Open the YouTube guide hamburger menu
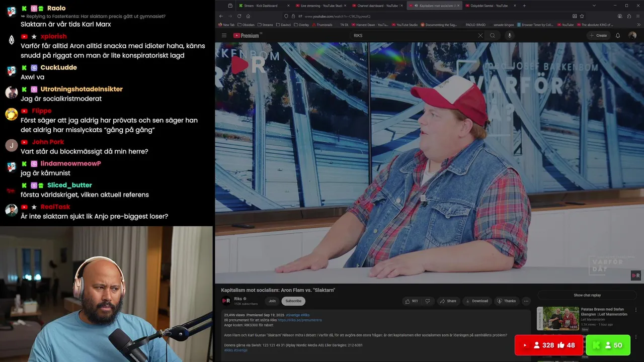This screenshot has width=644, height=362. [224, 36]
